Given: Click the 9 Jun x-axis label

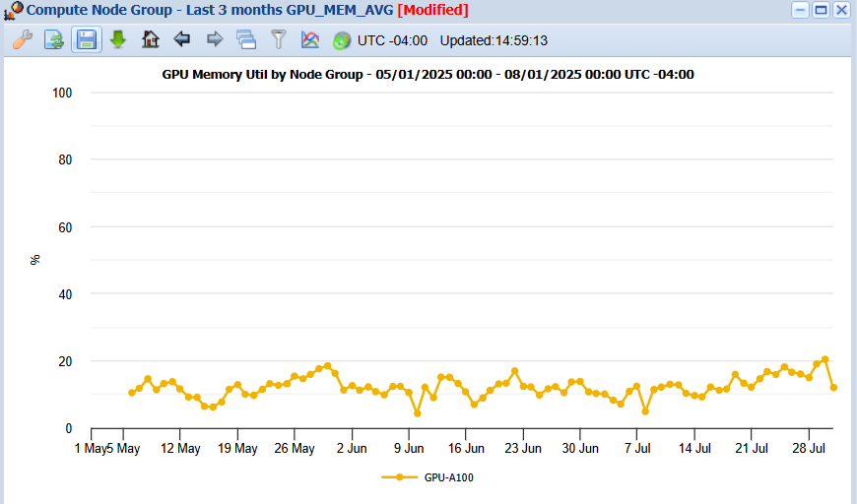Looking at the screenshot, I should point(409,448).
